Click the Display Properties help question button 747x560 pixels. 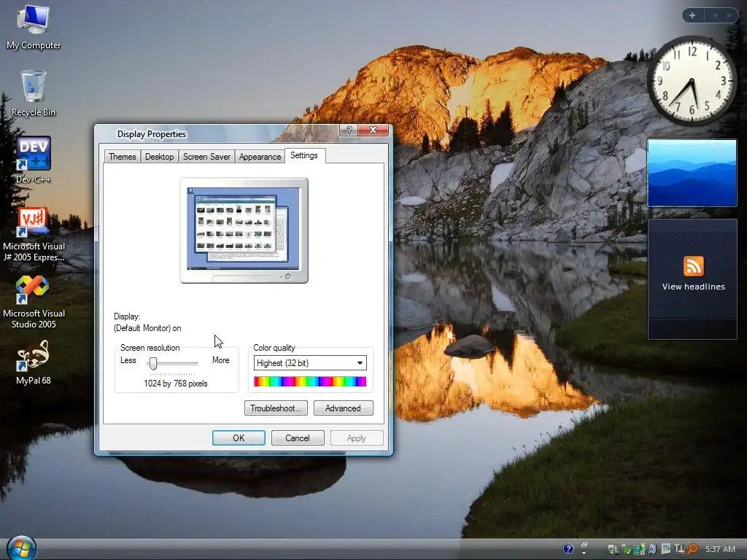coord(349,130)
